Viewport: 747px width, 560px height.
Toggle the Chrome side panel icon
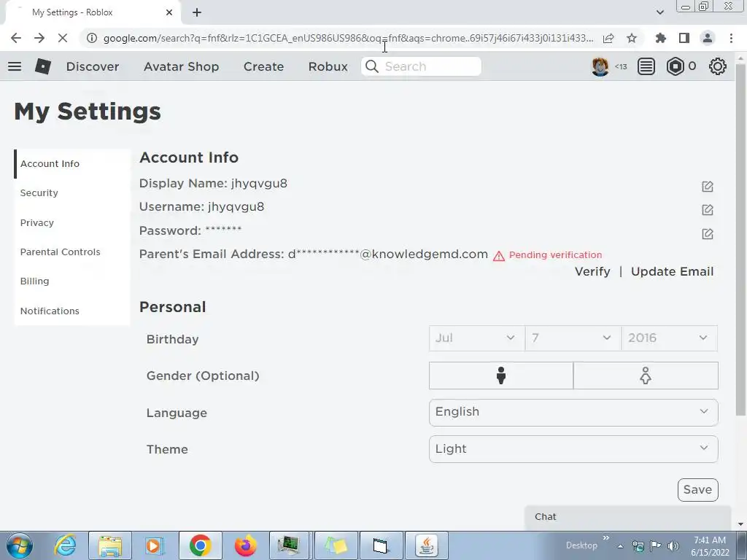click(x=684, y=38)
